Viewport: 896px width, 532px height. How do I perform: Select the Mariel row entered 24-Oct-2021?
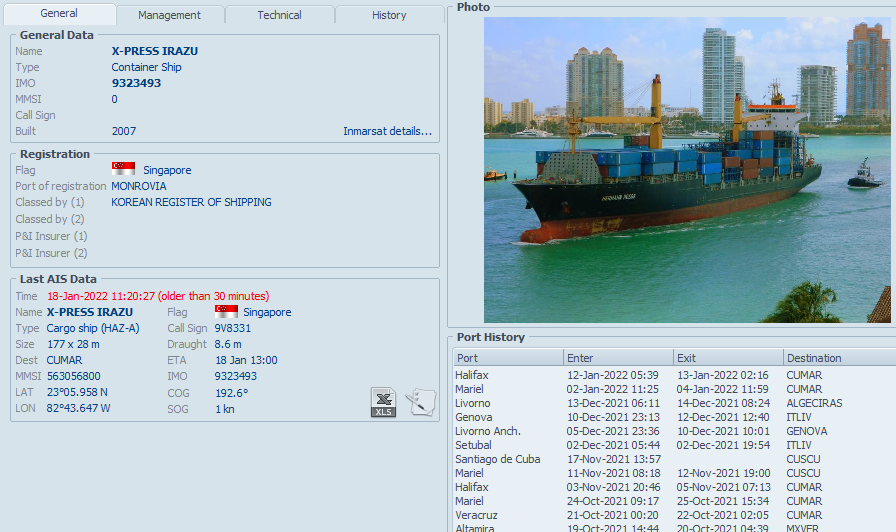(x=674, y=501)
